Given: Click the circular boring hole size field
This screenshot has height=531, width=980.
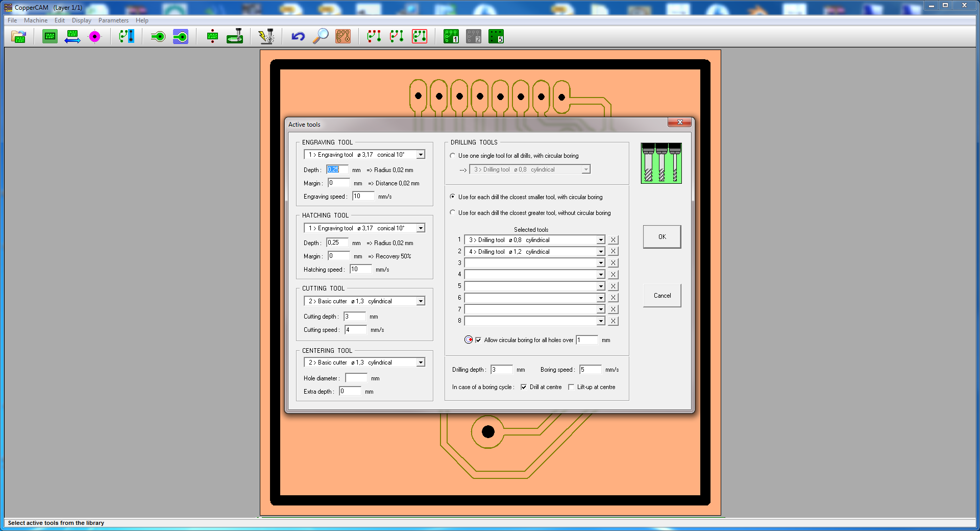Looking at the screenshot, I should (x=587, y=340).
